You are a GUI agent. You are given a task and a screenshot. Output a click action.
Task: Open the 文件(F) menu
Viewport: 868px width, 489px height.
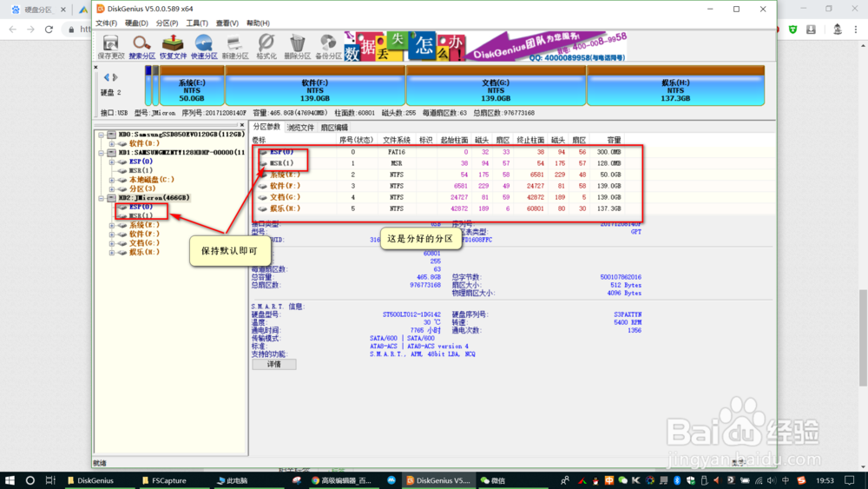tap(106, 23)
